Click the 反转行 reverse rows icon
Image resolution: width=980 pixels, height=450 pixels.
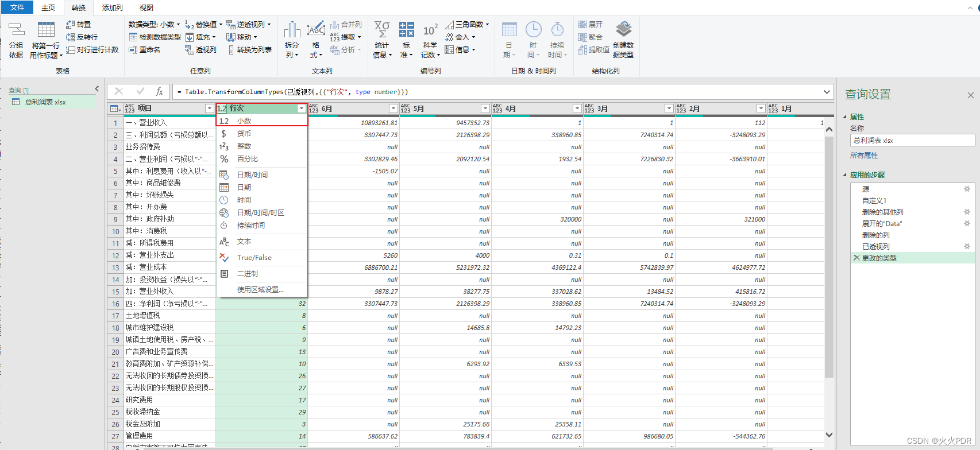point(71,37)
